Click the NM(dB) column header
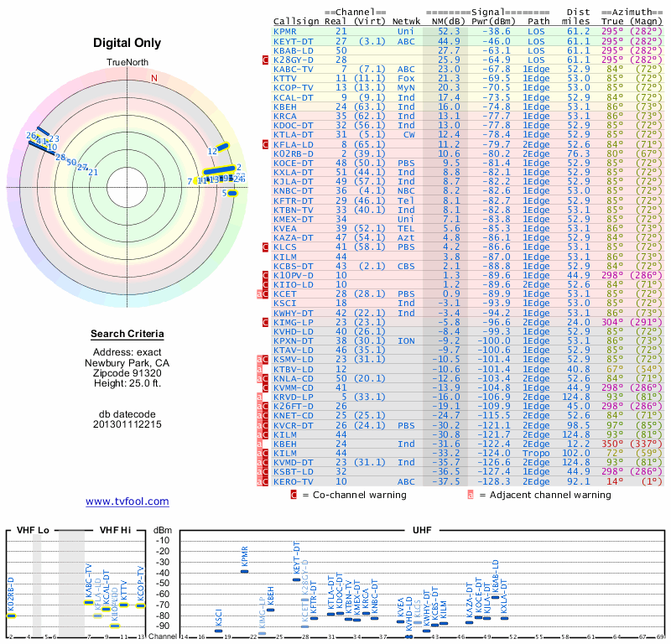671x644 pixels. (444, 21)
